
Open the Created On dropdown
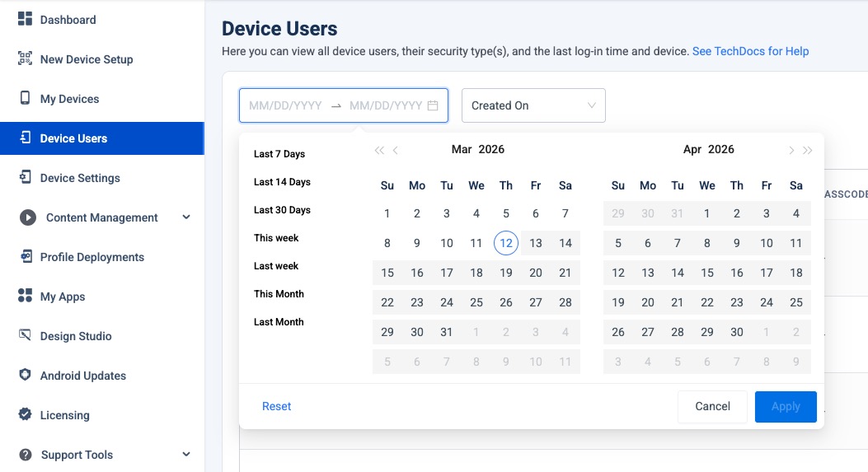(533, 105)
